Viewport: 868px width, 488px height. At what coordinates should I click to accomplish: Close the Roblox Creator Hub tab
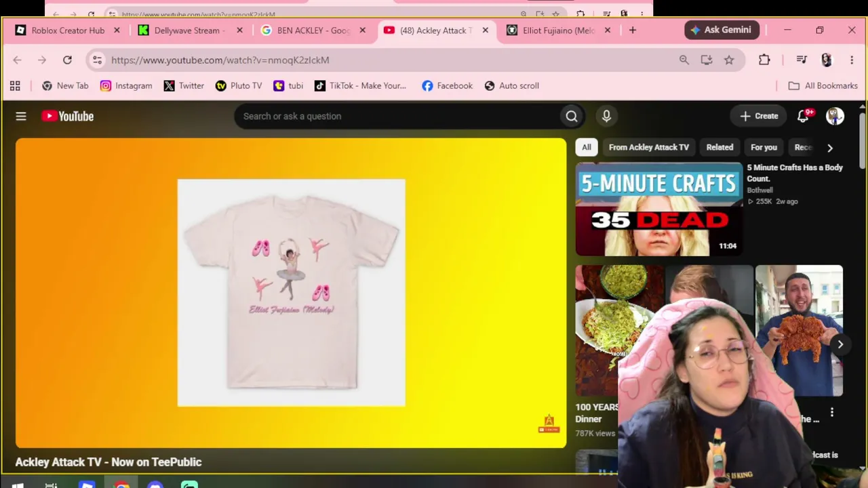pyautogui.click(x=117, y=30)
